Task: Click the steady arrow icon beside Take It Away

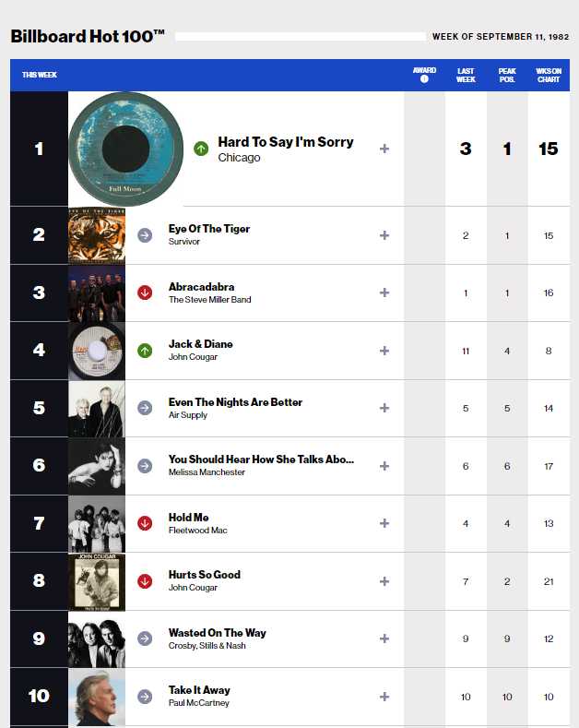Action: 145,697
